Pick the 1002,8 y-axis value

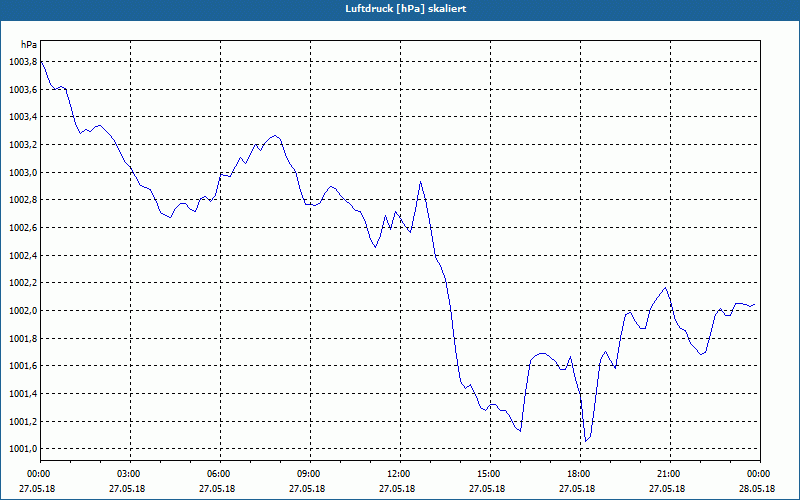coord(23,200)
